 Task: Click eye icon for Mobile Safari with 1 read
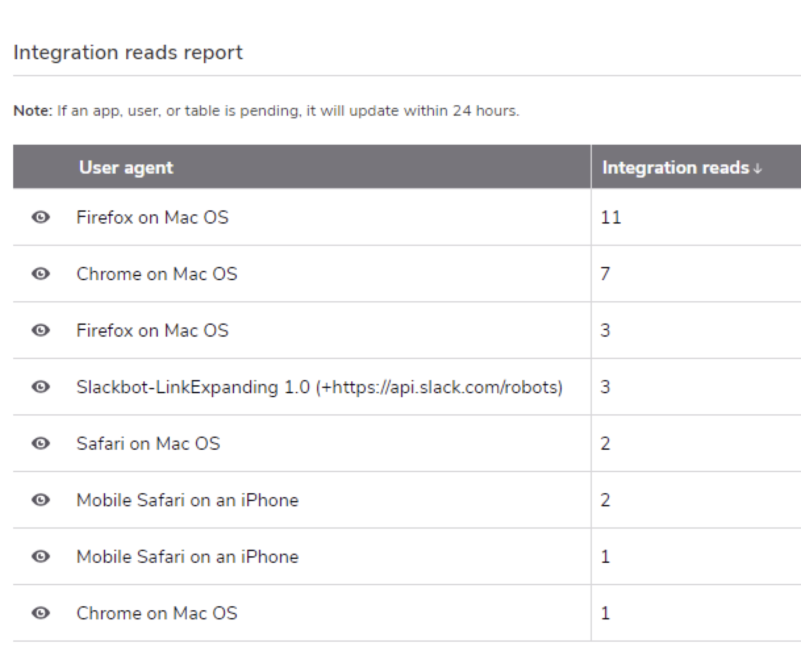click(x=41, y=557)
